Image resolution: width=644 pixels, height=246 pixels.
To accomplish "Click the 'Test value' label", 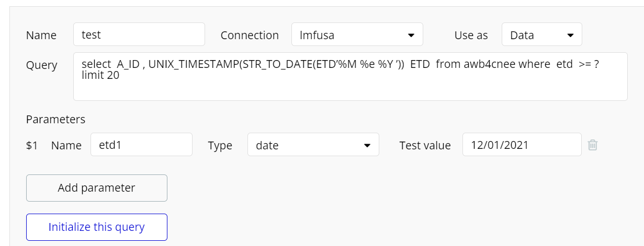I will click(425, 146).
